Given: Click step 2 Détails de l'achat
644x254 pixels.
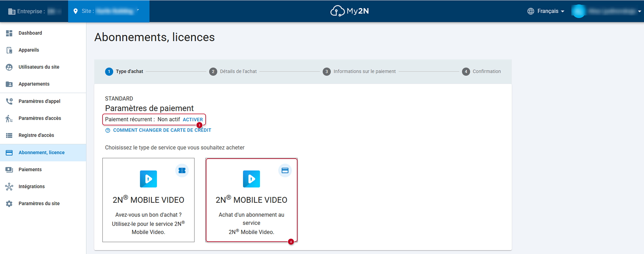Looking at the screenshot, I should (x=233, y=71).
